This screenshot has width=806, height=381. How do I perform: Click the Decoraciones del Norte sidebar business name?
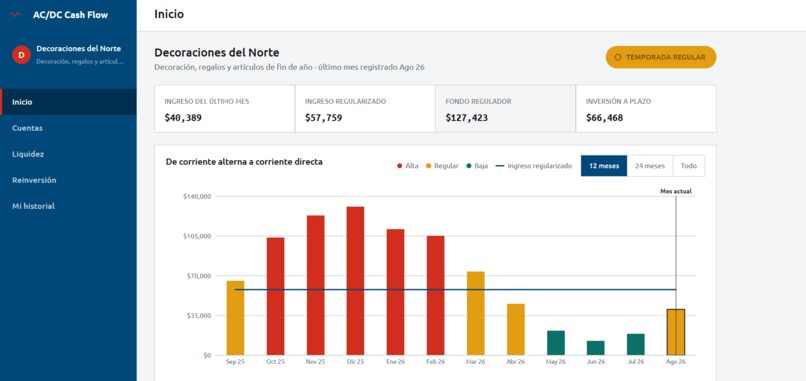[x=79, y=49]
